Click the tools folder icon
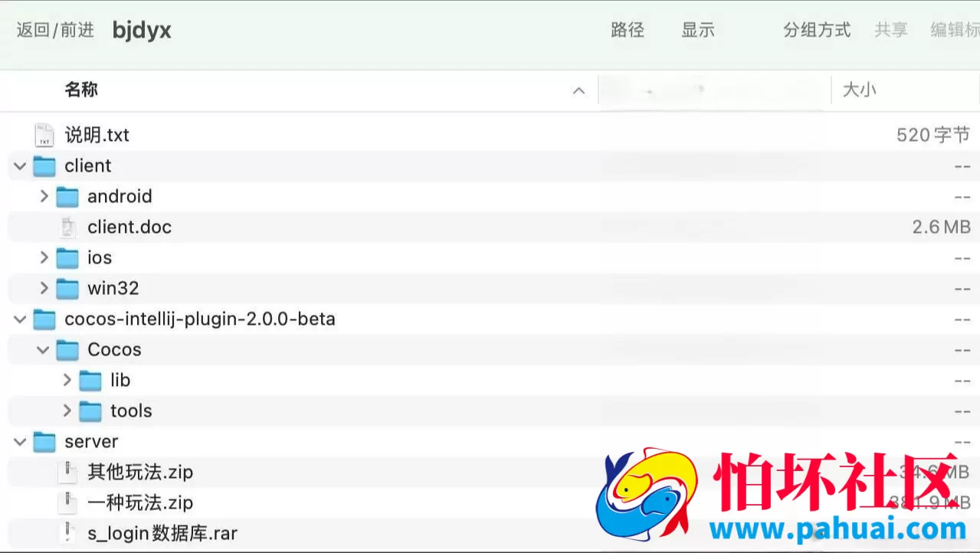This screenshot has height=553, width=980. tap(90, 411)
